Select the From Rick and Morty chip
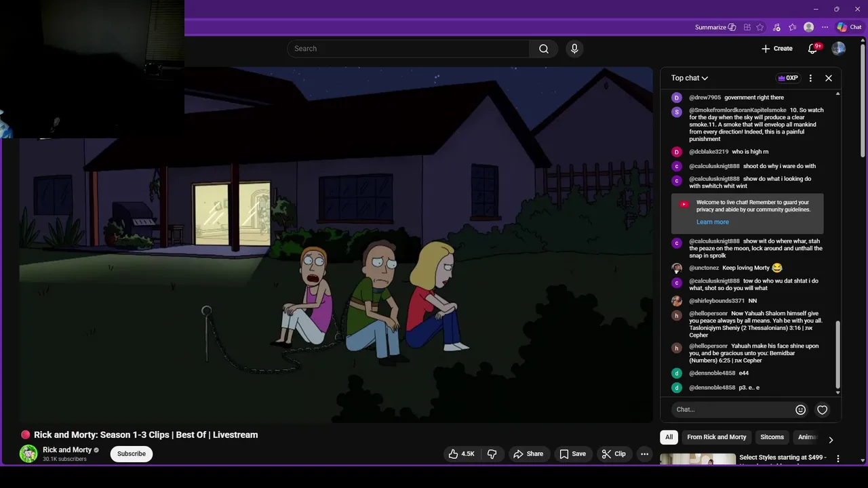Screen dimensions: 868x488 [716, 437]
